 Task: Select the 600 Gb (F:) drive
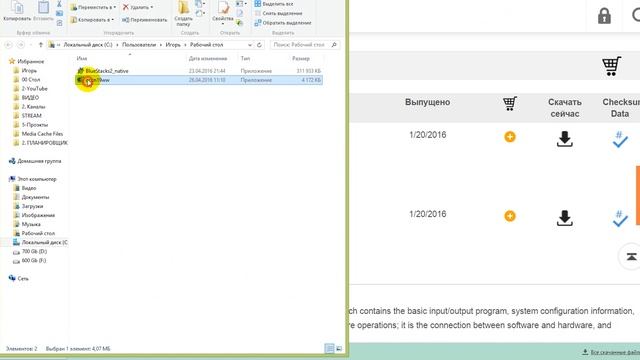(x=33, y=260)
